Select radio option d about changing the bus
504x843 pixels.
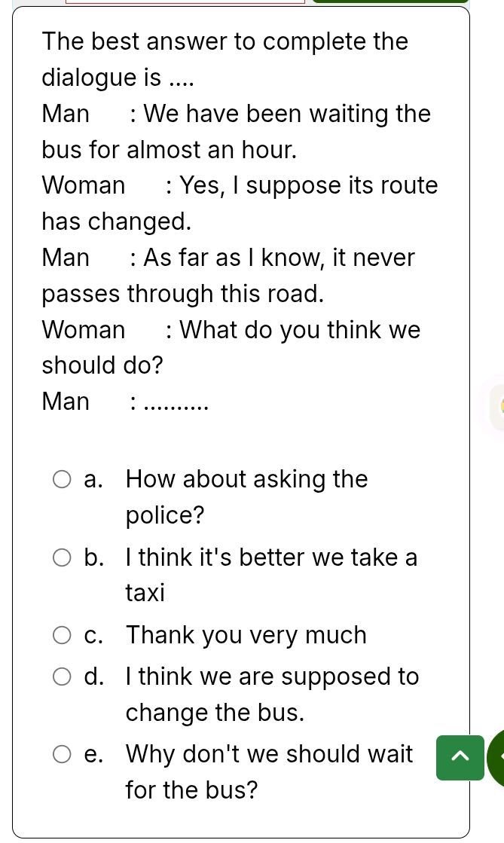tap(62, 677)
